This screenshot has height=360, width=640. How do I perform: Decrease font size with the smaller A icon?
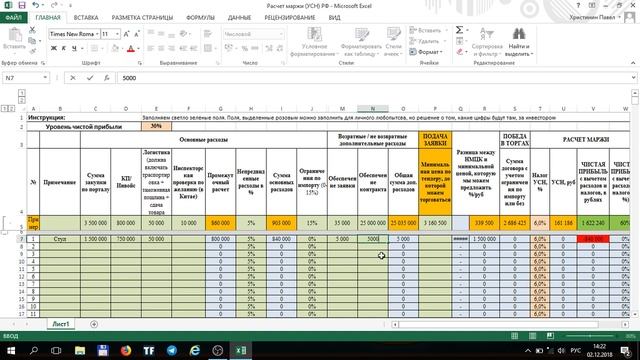137,34
